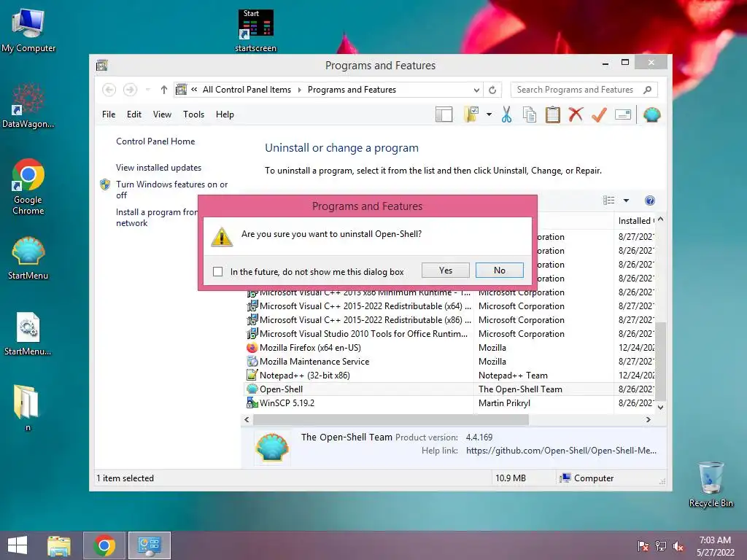The width and height of the screenshot is (747, 560).
Task: Click vertical scrollbar up arrow
Action: pyautogui.click(x=660, y=220)
